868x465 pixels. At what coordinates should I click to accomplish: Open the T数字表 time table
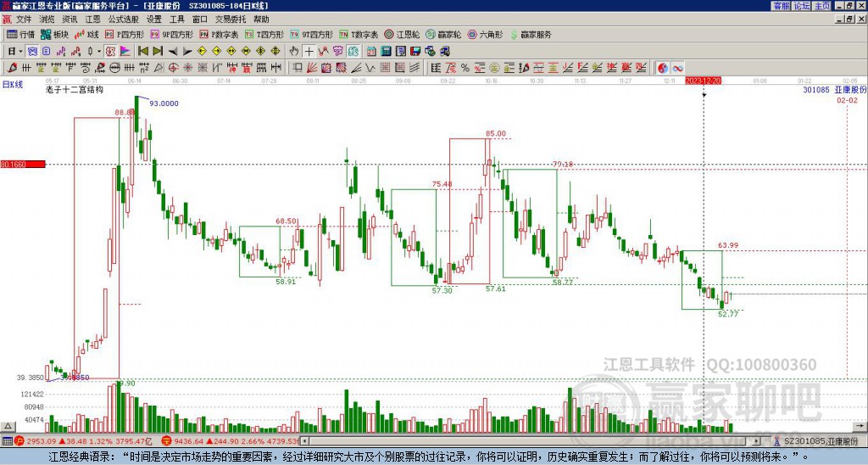coord(359,34)
